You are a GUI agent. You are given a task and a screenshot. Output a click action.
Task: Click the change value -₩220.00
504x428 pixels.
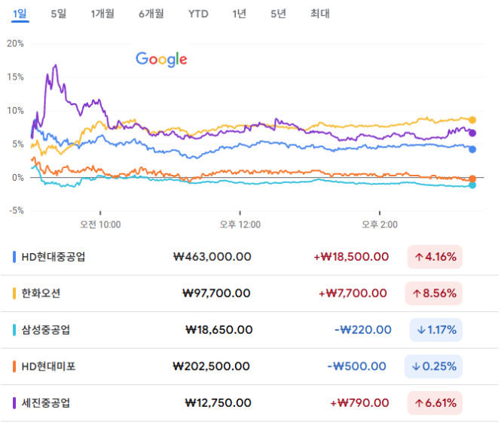click(x=363, y=330)
